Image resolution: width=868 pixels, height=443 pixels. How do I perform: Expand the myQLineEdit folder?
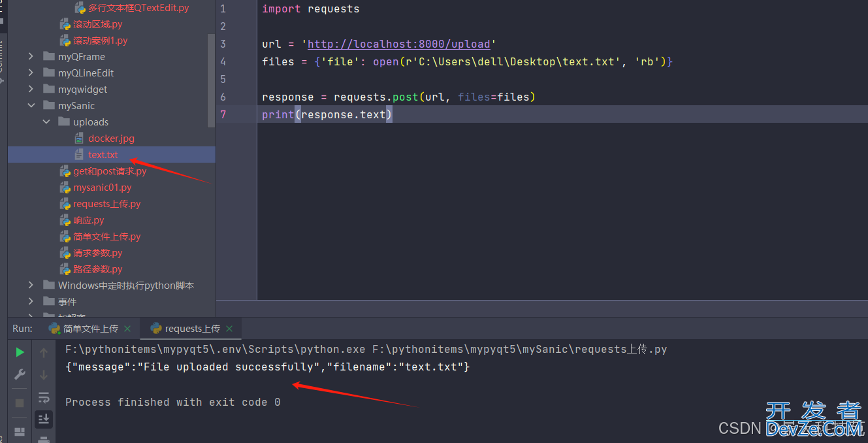(x=31, y=73)
